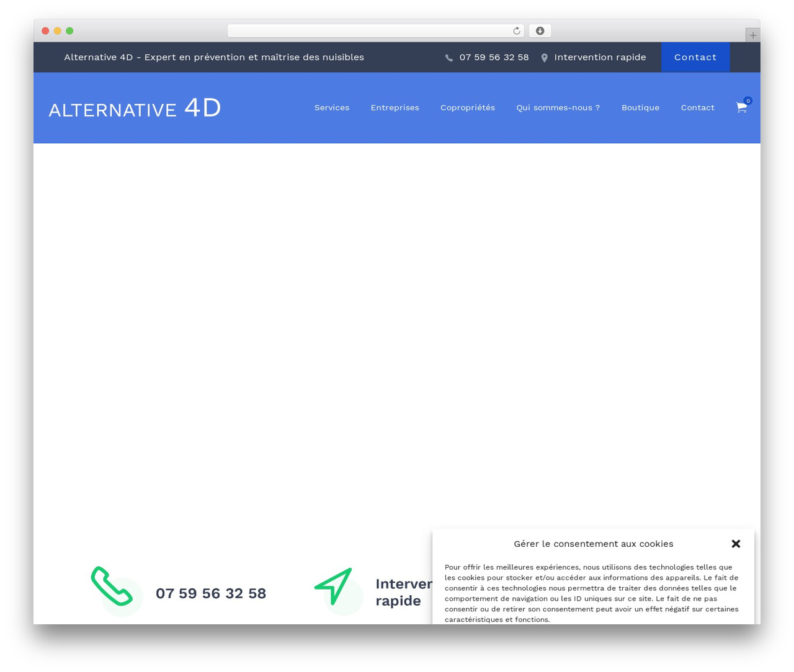Viewport: 794px width, 672px height.
Task: Open the Services menu
Action: (x=332, y=108)
